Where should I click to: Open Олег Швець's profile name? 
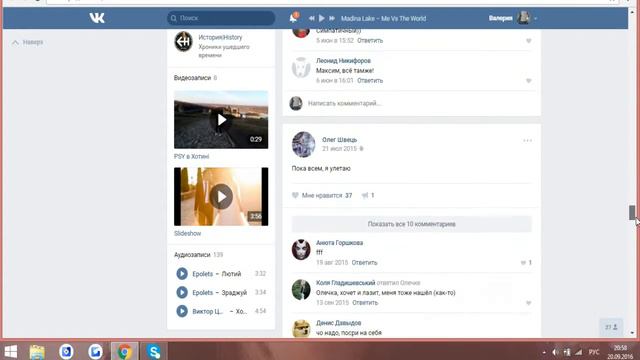click(339, 140)
